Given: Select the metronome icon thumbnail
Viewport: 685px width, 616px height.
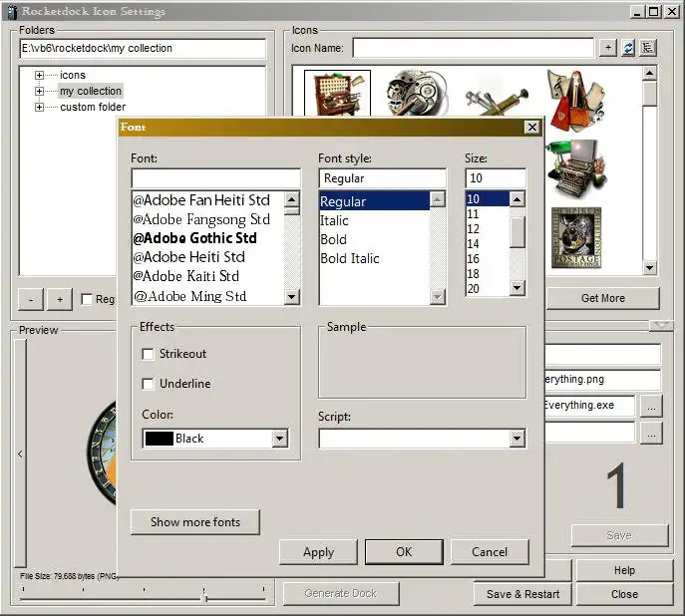Looking at the screenshot, I should pos(575,101).
